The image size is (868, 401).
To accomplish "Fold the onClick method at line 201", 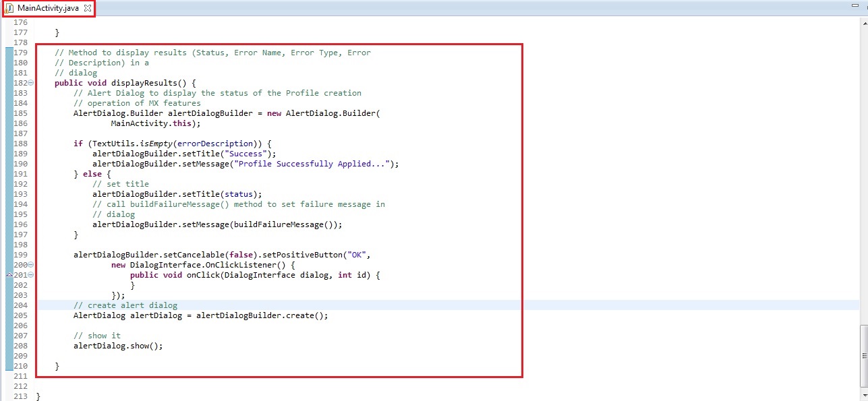I will [x=31, y=275].
